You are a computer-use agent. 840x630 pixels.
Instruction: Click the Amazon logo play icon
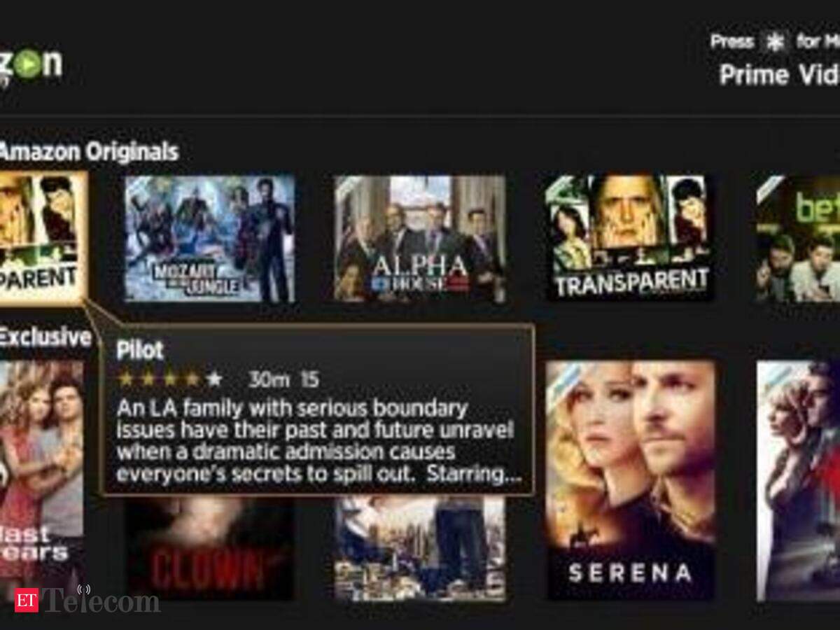coord(27,66)
